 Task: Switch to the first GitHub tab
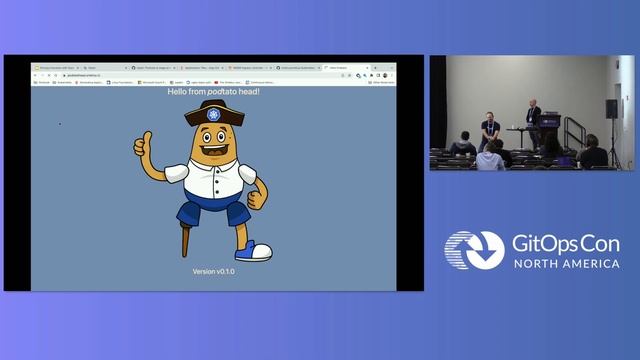pos(153,68)
